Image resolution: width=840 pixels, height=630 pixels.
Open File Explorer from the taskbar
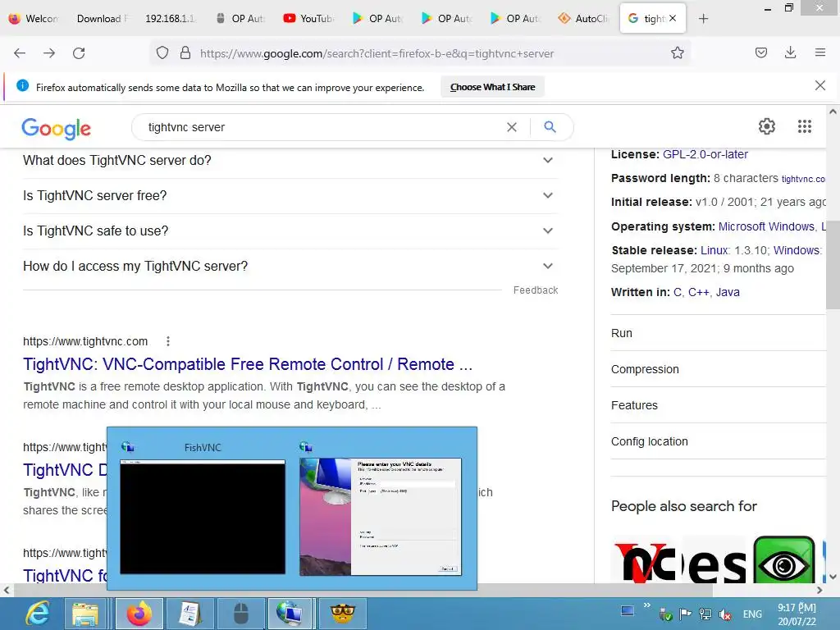pos(85,614)
